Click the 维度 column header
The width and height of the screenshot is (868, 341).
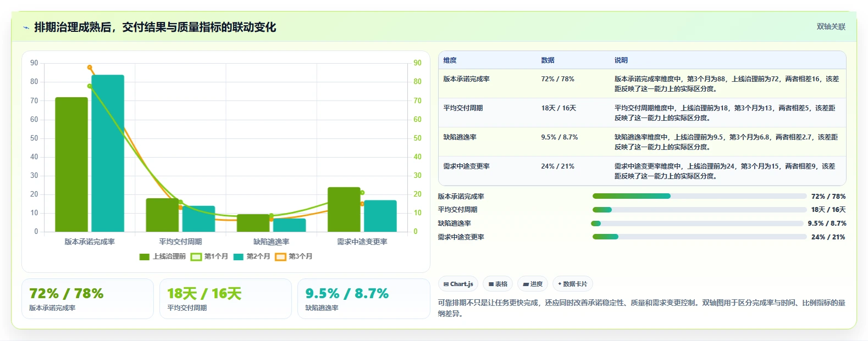[x=450, y=60]
